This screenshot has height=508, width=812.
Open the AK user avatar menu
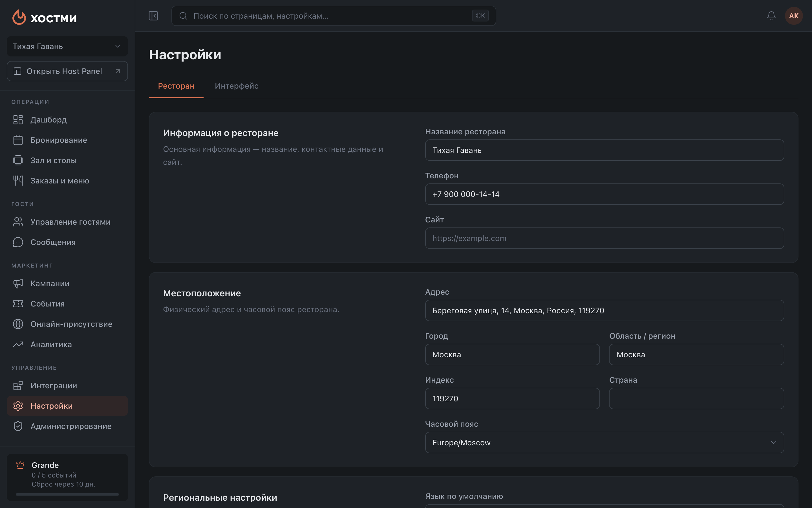794,16
